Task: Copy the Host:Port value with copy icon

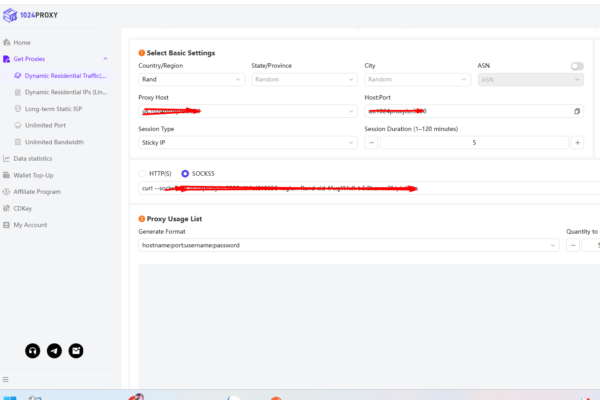Action: [x=577, y=111]
